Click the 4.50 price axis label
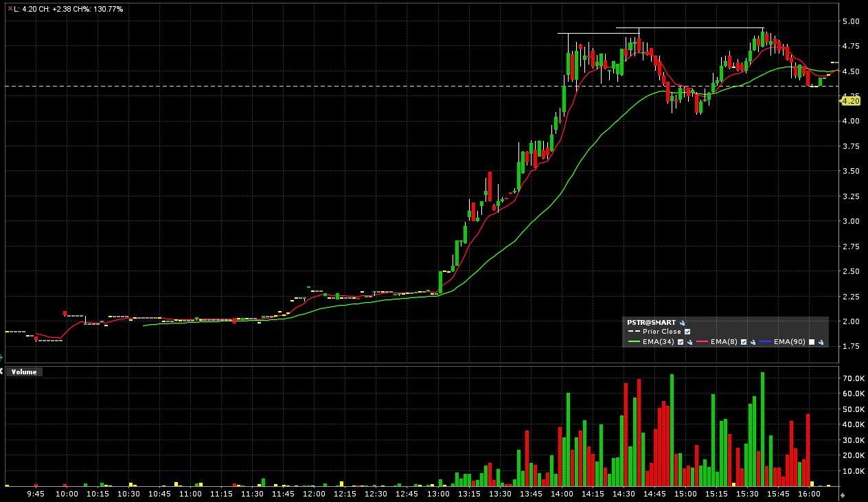 click(851, 71)
